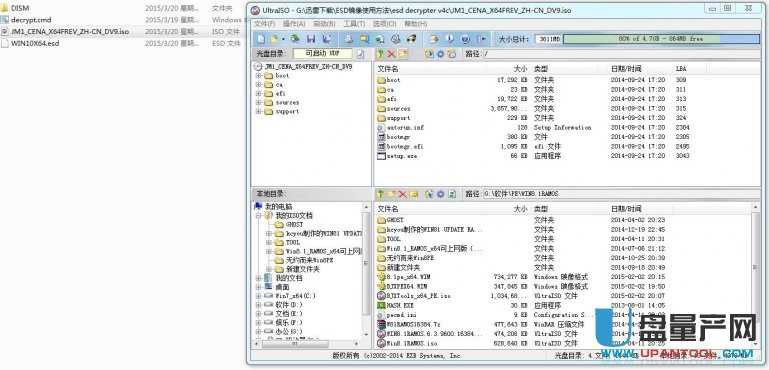
Task: Expand the Win7_x64(C:) drive node
Action: 258,296
